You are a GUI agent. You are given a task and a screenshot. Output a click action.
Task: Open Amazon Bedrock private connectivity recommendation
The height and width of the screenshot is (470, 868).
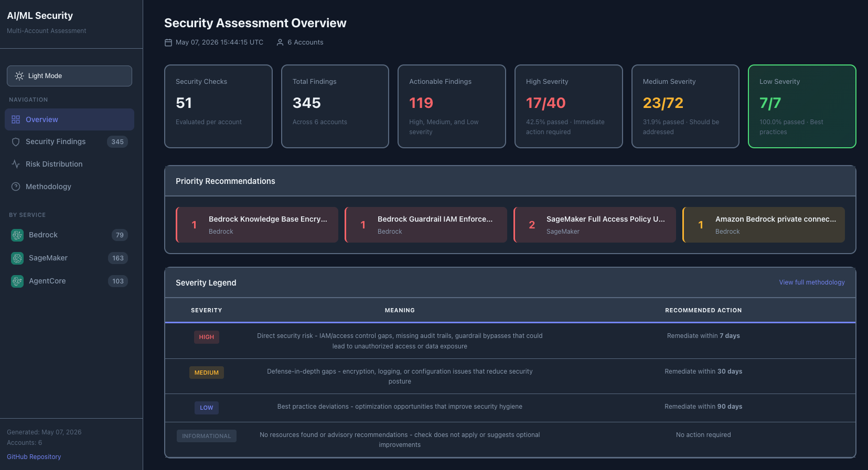pyautogui.click(x=764, y=225)
